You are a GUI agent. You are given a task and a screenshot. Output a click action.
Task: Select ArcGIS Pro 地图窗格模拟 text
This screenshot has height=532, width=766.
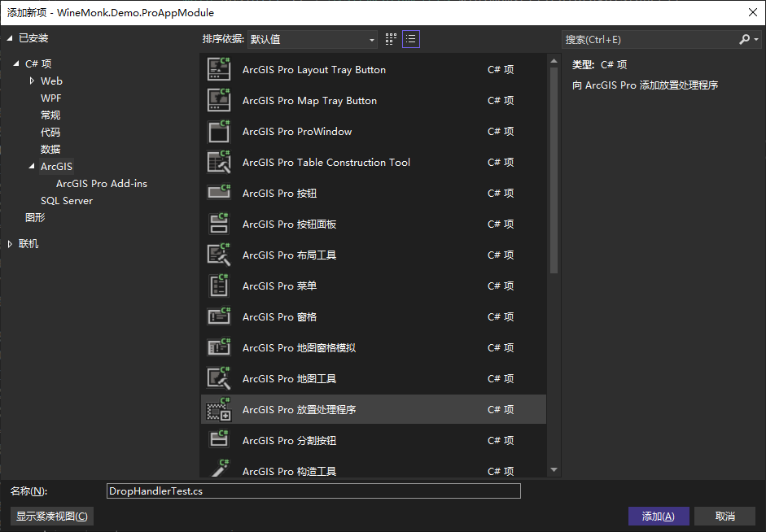[299, 347]
